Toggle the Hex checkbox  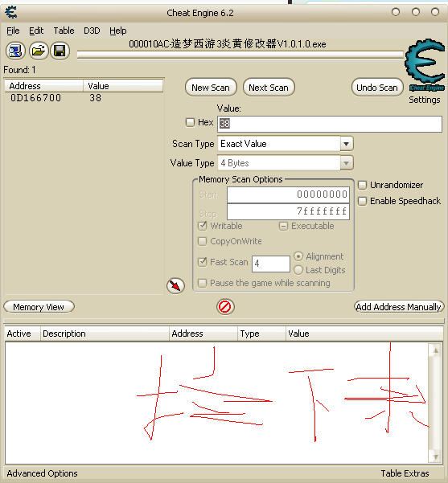coord(190,122)
